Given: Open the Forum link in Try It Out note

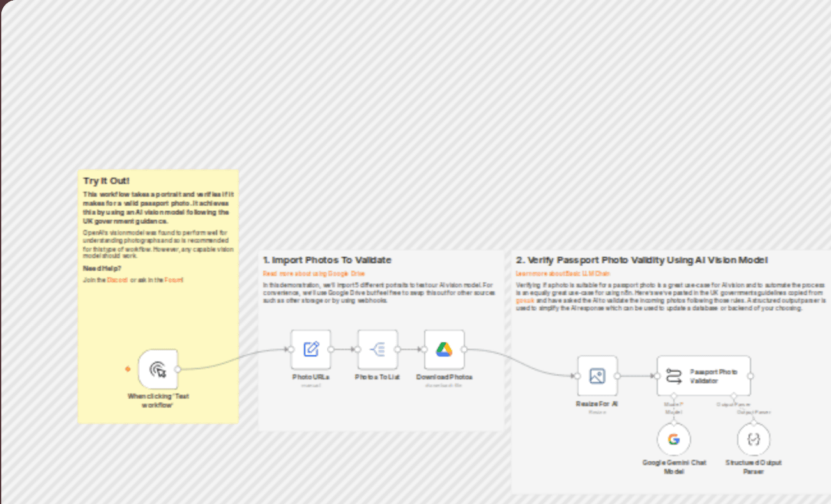Looking at the screenshot, I should (174, 280).
